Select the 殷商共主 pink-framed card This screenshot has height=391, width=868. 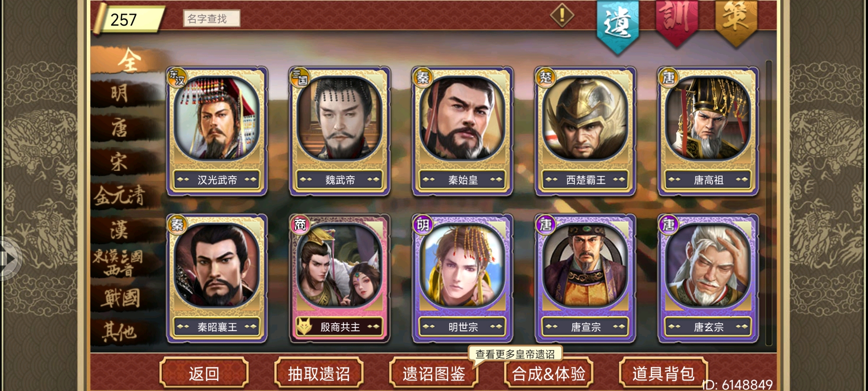coord(340,278)
